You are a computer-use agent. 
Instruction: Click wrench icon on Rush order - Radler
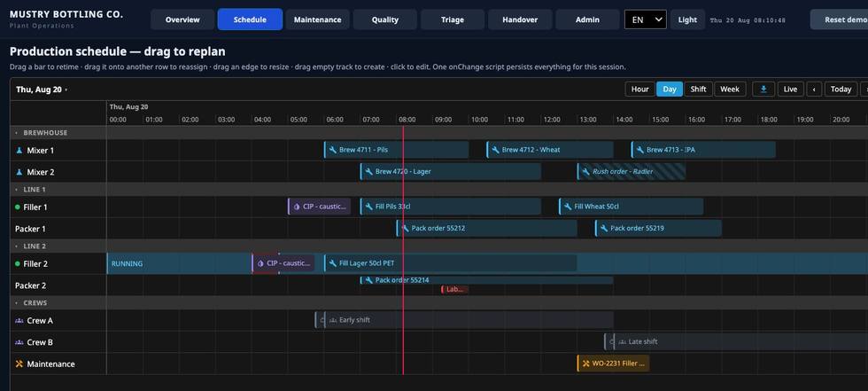(585, 172)
